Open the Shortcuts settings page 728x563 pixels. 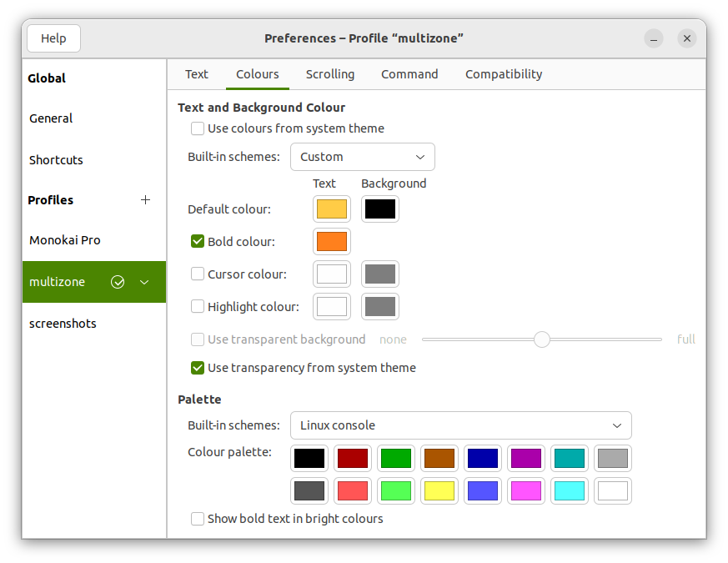(x=56, y=160)
